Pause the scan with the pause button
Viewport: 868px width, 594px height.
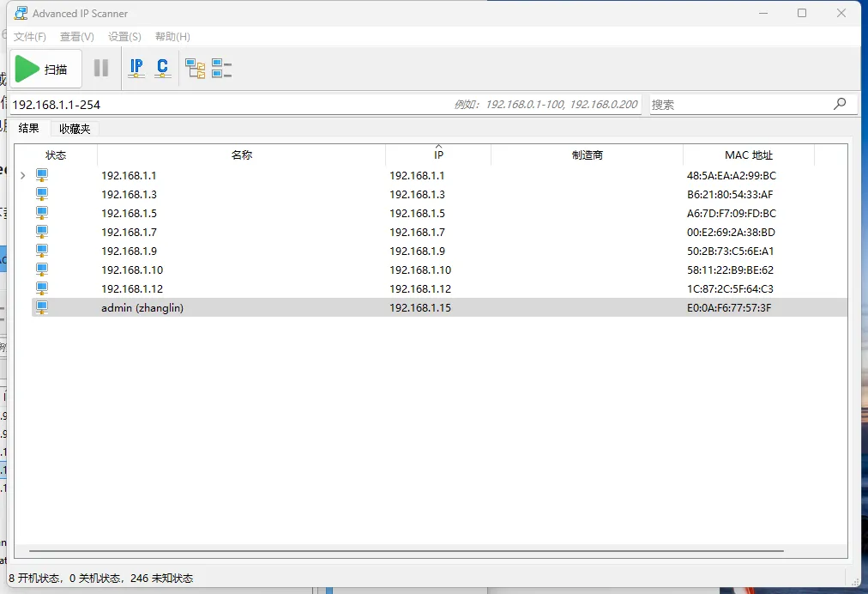[101, 68]
